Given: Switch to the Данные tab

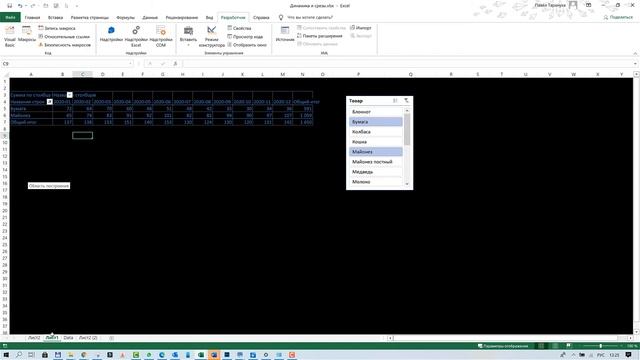Looking at the screenshot, I should (150, 18).
